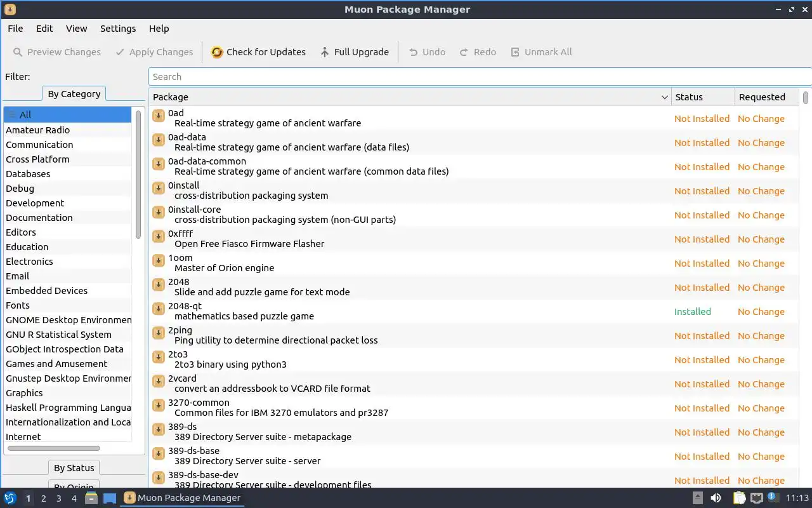The height and width of the screenshot is (508, 812).
Task: Click the package icon for 2048-qt
Action: coord(159,309)
